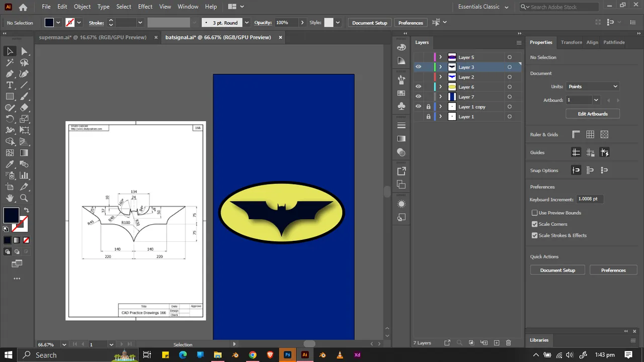Uncheck Scale Corners checkbox
The width and height of the screenshot is (644, 362).
pyautogui.click(x=535, y=224)
